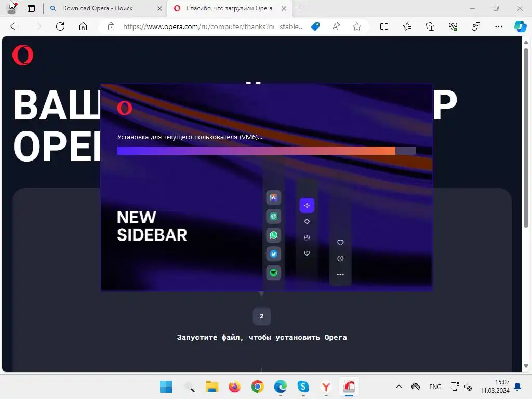
Task: Click the clock history icon in preview
Action: [340, 259]
